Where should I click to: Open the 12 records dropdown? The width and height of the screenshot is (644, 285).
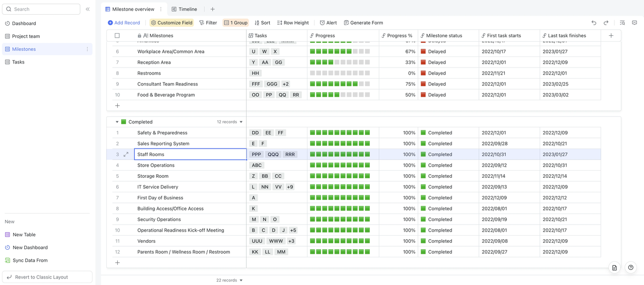click(x=230, y=122)
